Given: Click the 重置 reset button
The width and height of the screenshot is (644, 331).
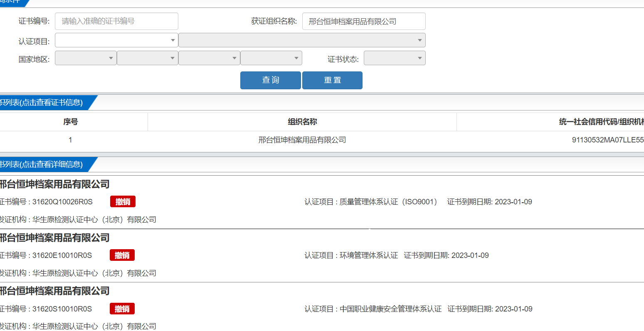Looking at the screenshot, I should 332,80.
